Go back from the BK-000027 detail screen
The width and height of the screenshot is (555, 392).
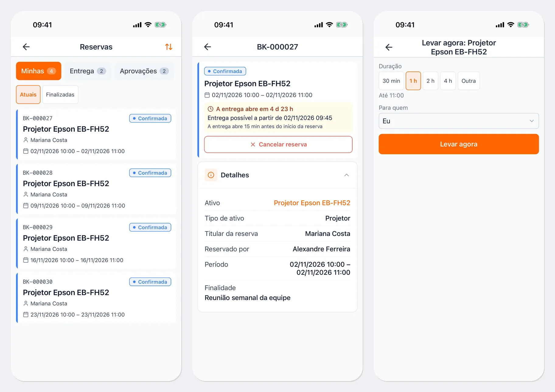[208, 47]
